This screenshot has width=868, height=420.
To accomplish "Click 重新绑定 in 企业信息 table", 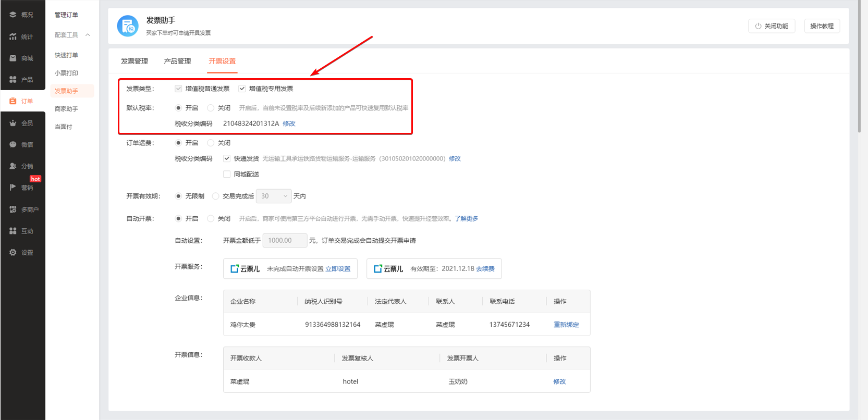I will [566, 325].
